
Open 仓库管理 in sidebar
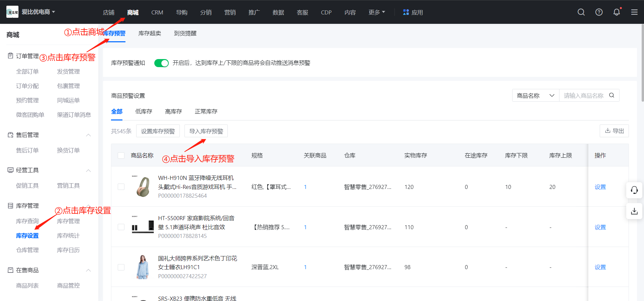[x=28, y=250]
